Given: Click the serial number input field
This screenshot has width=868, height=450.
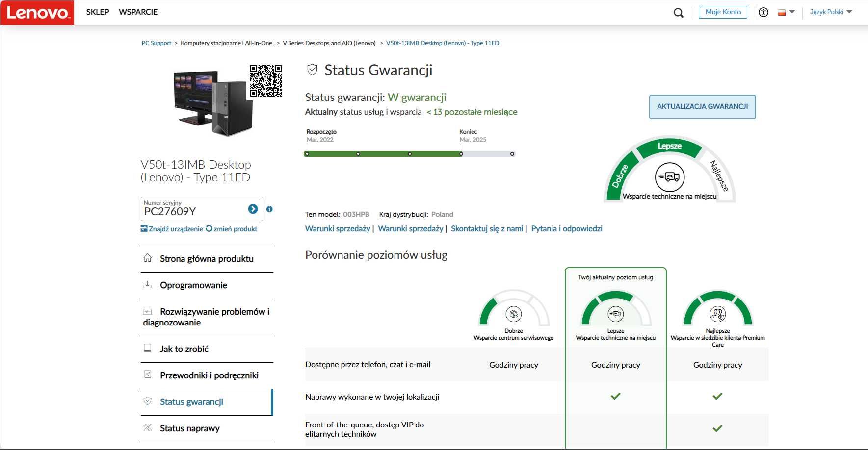Looking at the screenshot, I should click(194, 209).
